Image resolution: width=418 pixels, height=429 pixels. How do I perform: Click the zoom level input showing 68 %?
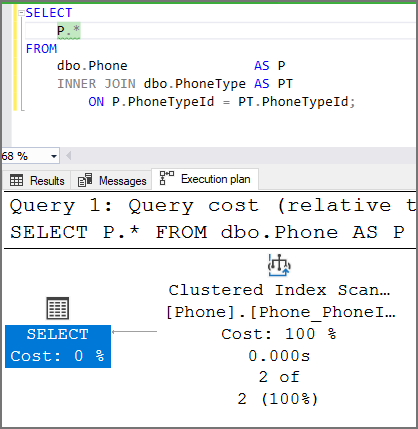click(24, 156)
